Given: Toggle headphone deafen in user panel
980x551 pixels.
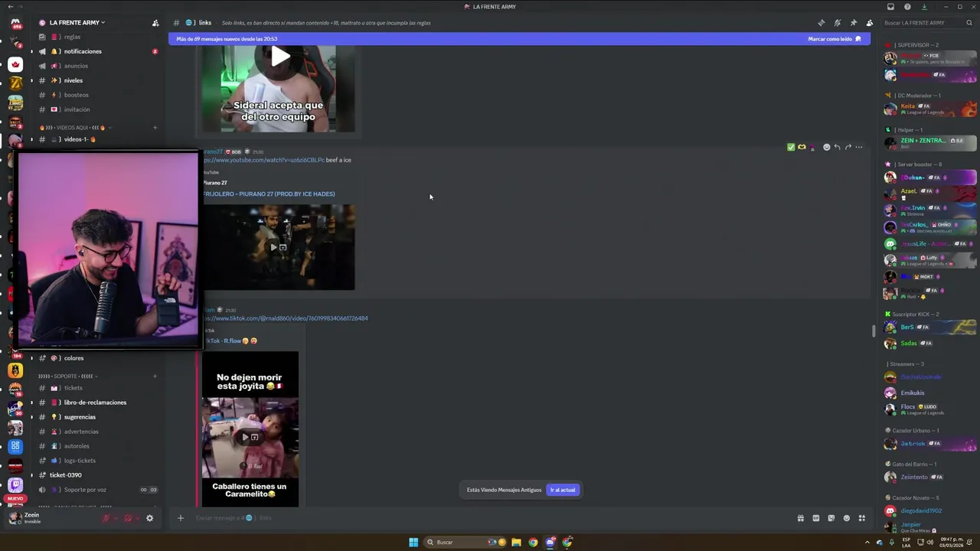Looking at the screenshot, I should pyautogui.click(x=128, y=518).
